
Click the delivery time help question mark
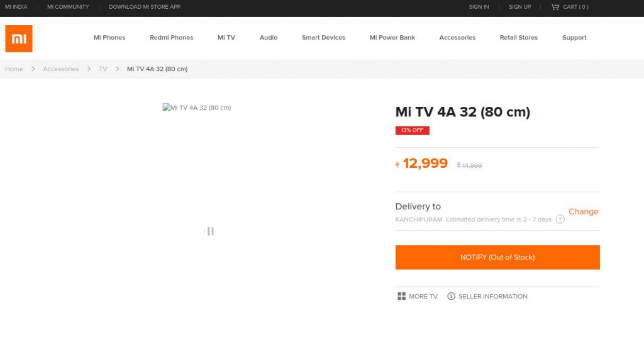point(560,219)
